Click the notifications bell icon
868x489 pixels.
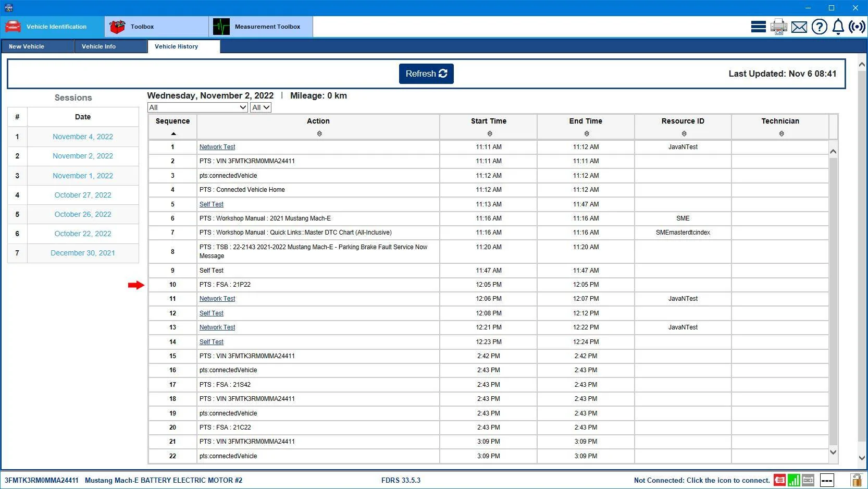tap(838, 27)
